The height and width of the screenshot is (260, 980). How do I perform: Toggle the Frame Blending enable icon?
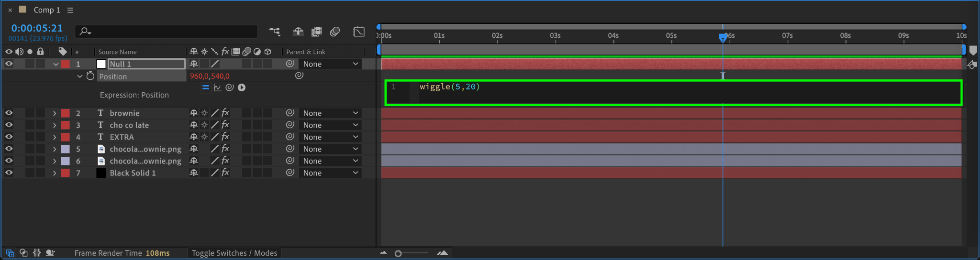tap(316, 32)
